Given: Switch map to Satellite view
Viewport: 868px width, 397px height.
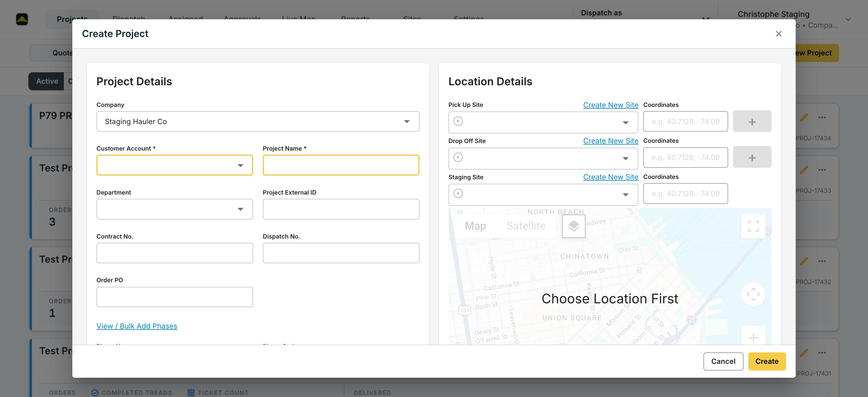Looking at the screenshot, I should pyautogui.click(x=526, y=226).
